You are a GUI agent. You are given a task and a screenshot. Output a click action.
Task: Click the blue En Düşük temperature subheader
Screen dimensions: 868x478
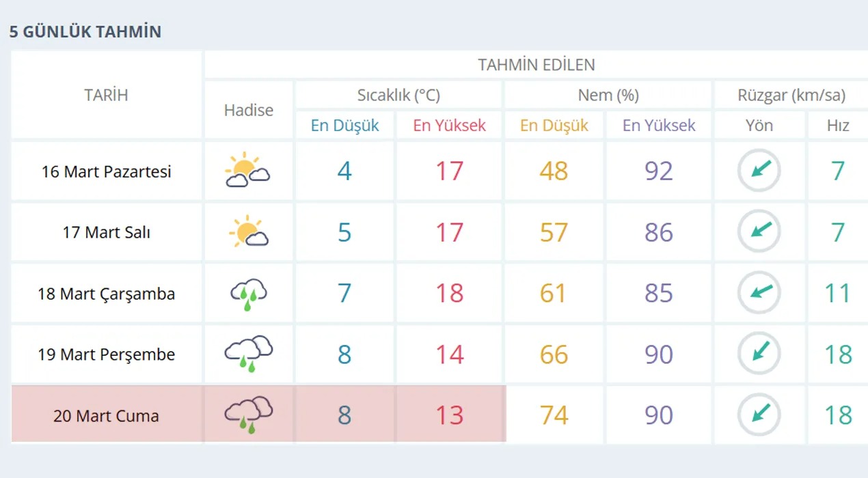(344, 125)
